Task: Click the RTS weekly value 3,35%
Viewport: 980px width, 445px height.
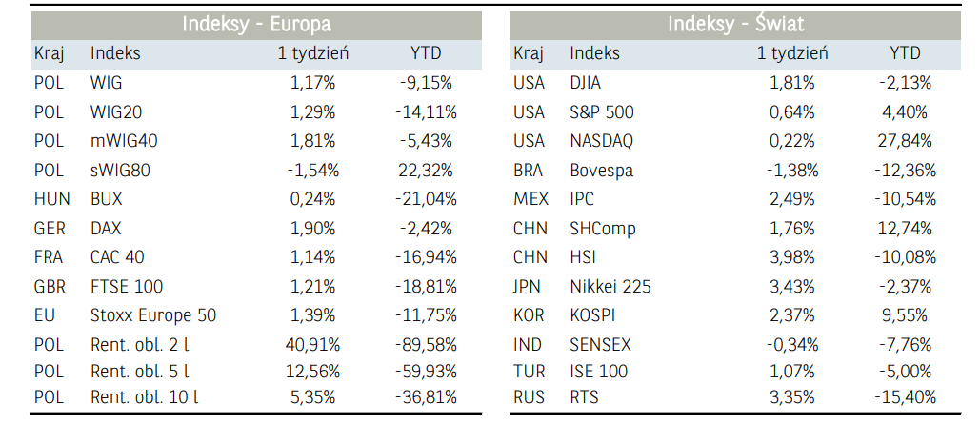Action: [x=792, y=396]
